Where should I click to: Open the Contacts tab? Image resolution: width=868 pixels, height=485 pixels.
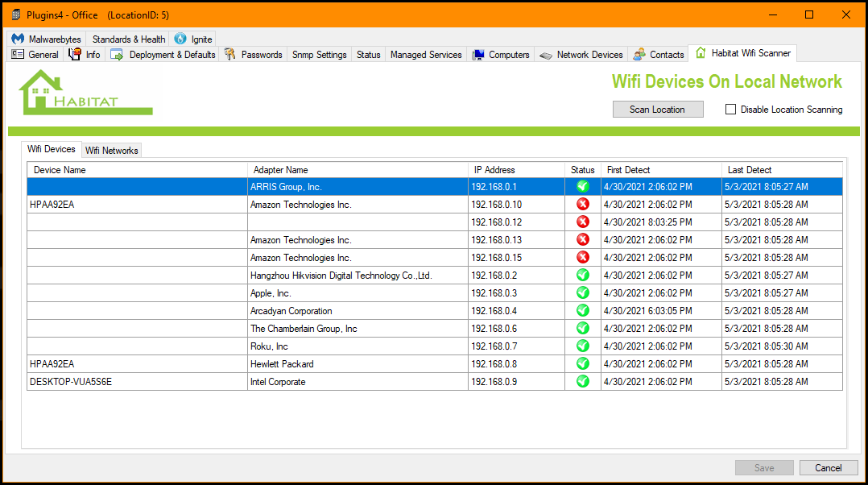point(659,55)
